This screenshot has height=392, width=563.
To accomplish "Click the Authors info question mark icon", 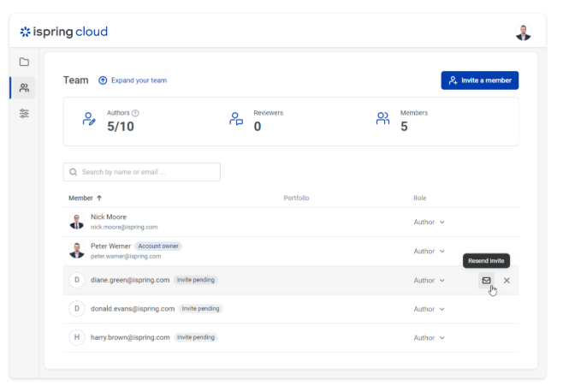I will (135, 113).
